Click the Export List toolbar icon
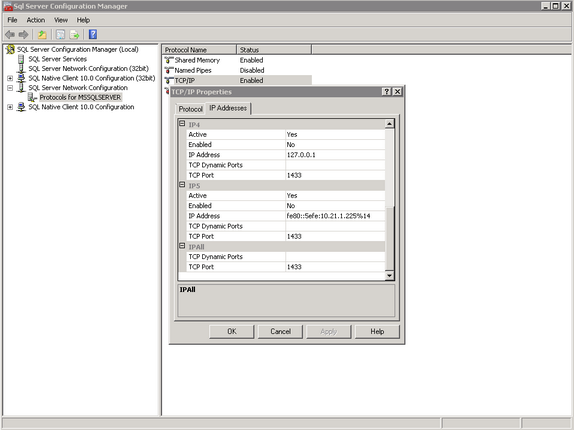This screenshot has height=430, width=574. 74,35
